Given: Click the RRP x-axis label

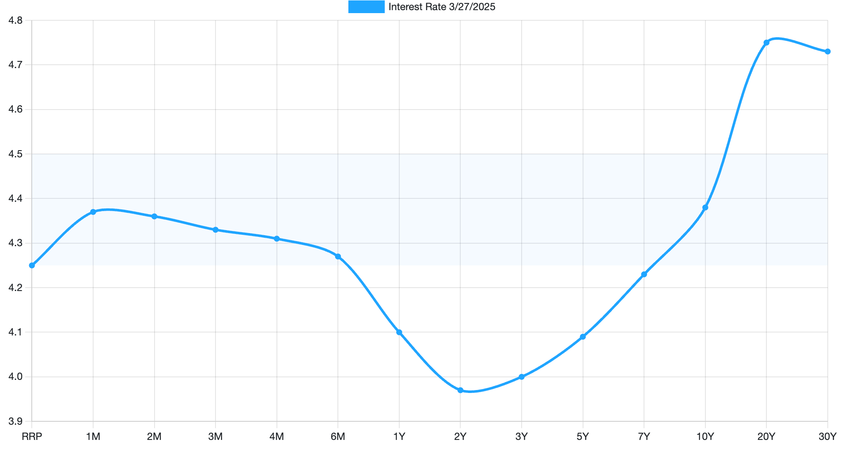Looking at the screenshot, I should coord(32,437).
